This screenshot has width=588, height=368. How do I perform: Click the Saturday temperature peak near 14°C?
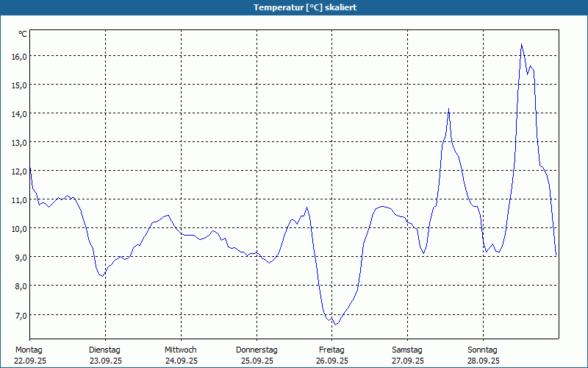click(448, 109)
